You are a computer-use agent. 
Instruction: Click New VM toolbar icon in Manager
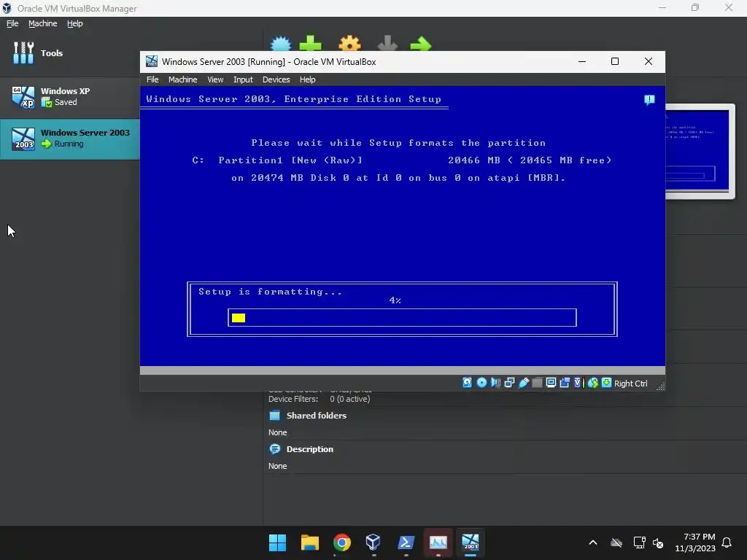pyautogui.click(x=281, y=44)
